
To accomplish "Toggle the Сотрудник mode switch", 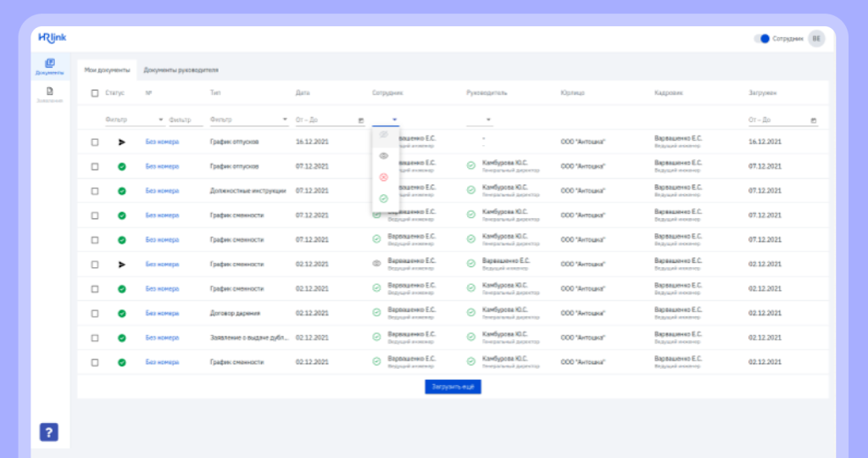I will coord(763,38).
